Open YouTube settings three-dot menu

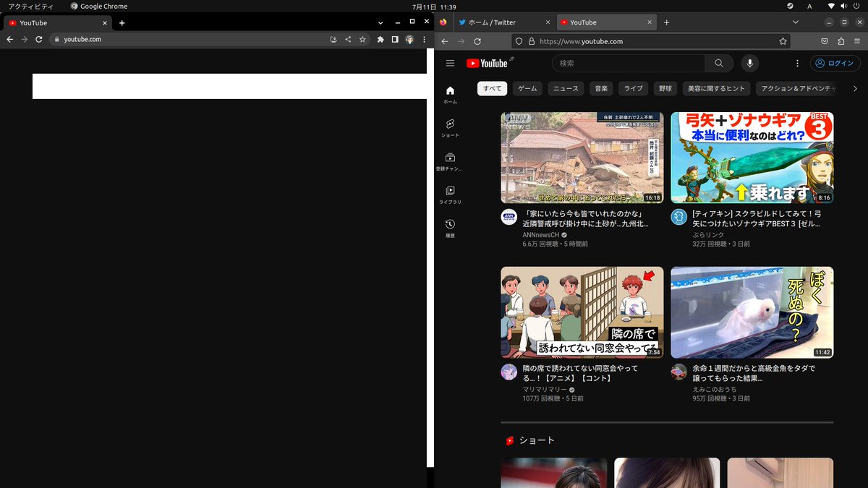797,64
